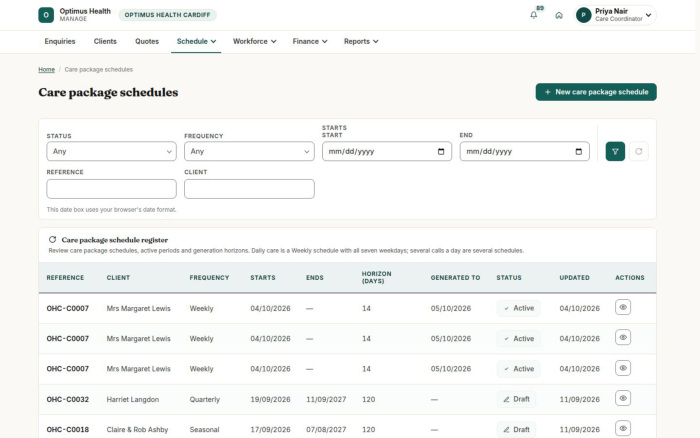Expand the Workforce menu

(254, 41)
